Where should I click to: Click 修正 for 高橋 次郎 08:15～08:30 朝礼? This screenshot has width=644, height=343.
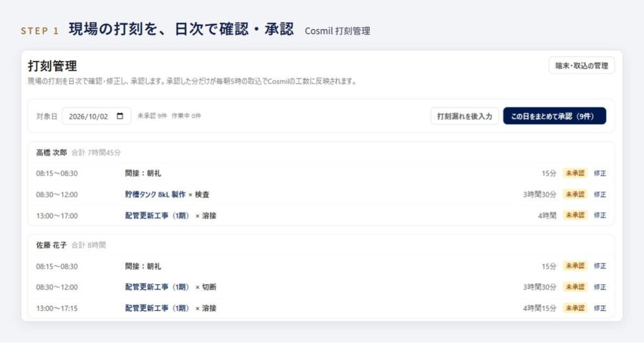600,173
